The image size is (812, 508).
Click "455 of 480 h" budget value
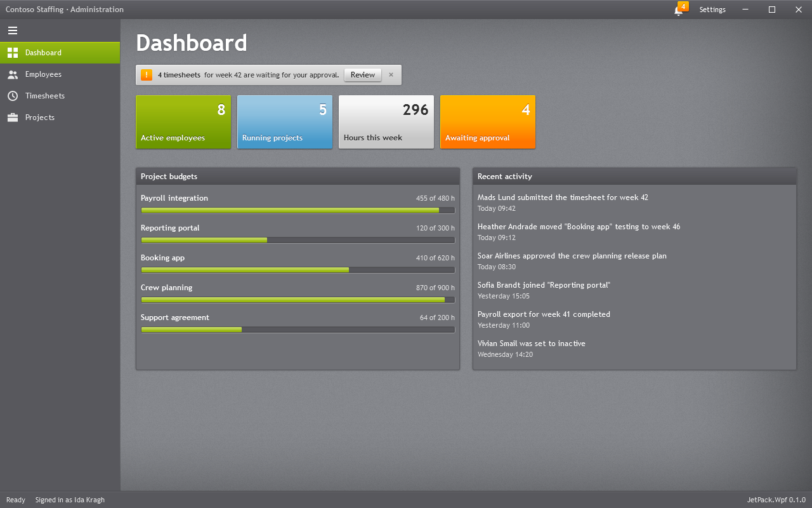pos(435,198)
